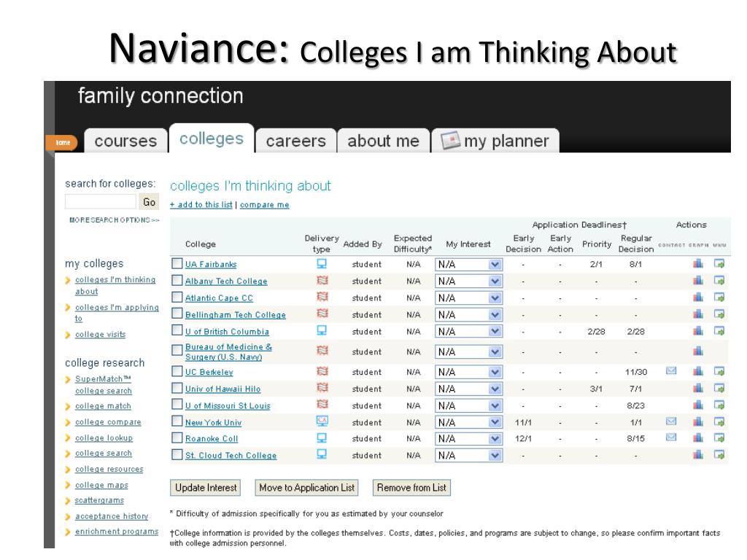The height and width of the screenshot is (560, 747).
Task: Click the calendar icon on my planner tab
Action: point(450,140)
